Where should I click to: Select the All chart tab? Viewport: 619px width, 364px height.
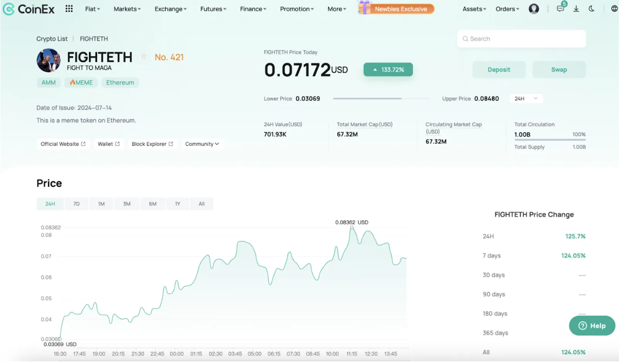(202, 204)
